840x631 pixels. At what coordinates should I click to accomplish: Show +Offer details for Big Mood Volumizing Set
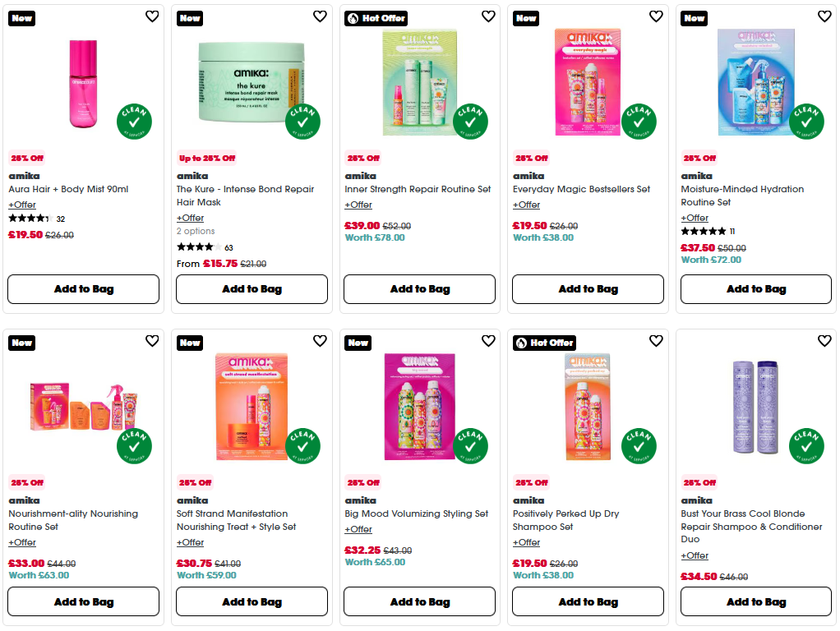pos(358,529)
